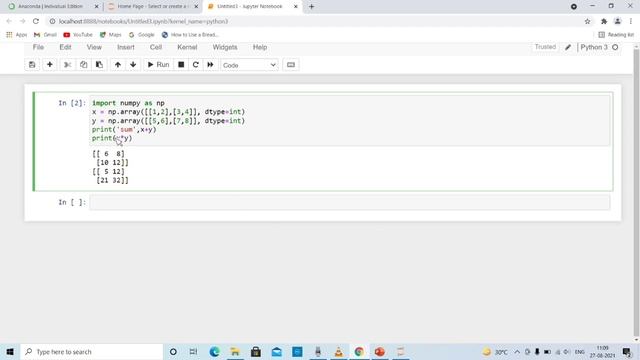The image size is (640, 360).
Task: Open the Edit menu
Action: (65, 47)
